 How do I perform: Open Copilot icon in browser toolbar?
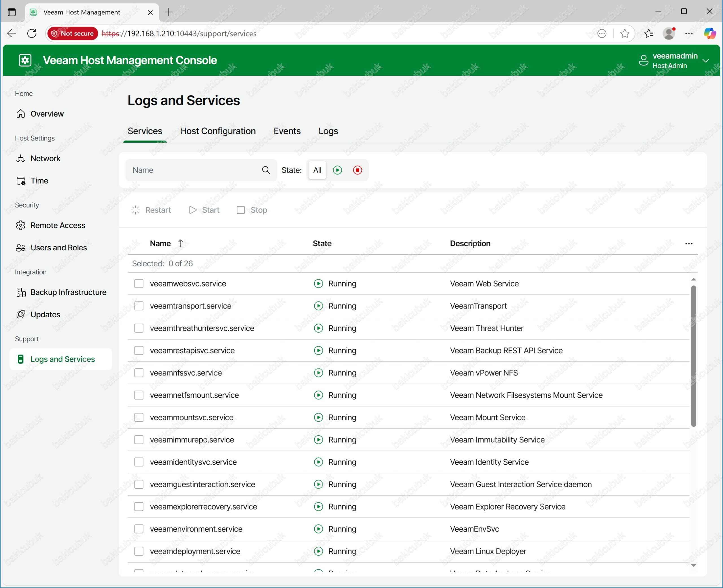(x=710, y=33)
